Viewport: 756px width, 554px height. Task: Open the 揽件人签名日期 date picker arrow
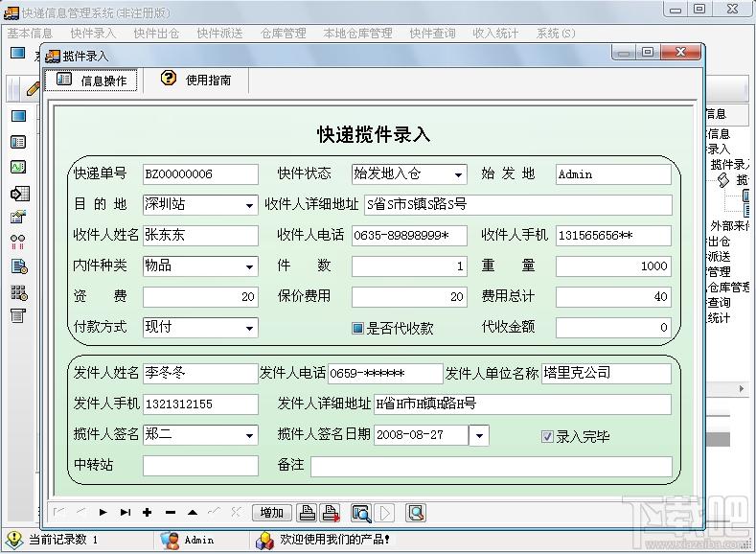click(x=479, y=436)
